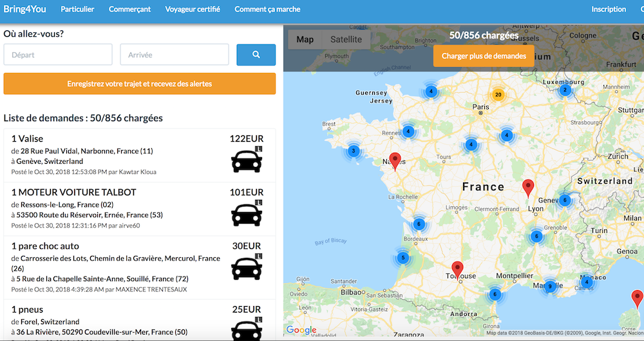Go to Comment ça marche page
The width and height of the screenshot is (644, 341).
click(x=267, y=9)
